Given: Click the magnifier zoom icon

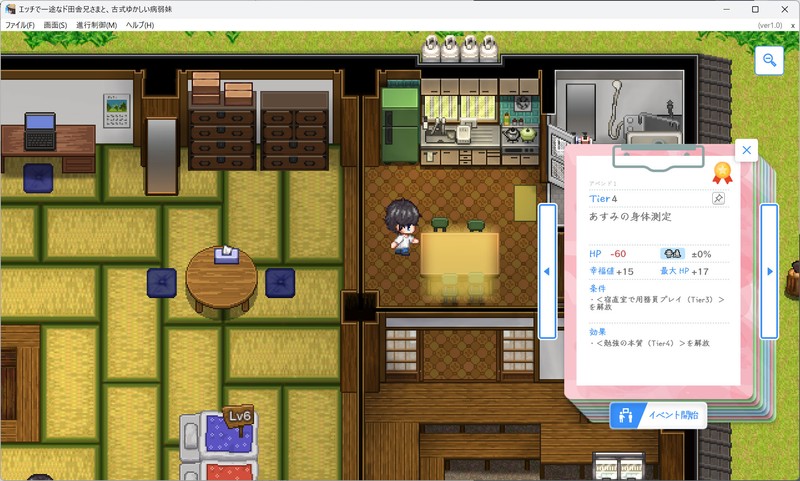Looking at the screenshot, I should pos(770,61).
